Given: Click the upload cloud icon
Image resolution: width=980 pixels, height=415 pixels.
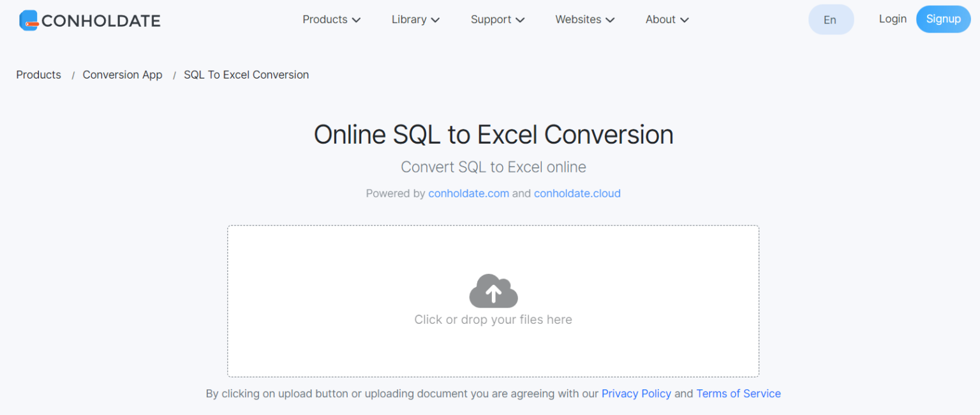Looking at the screenshot, I should click(x=493, y=291).
